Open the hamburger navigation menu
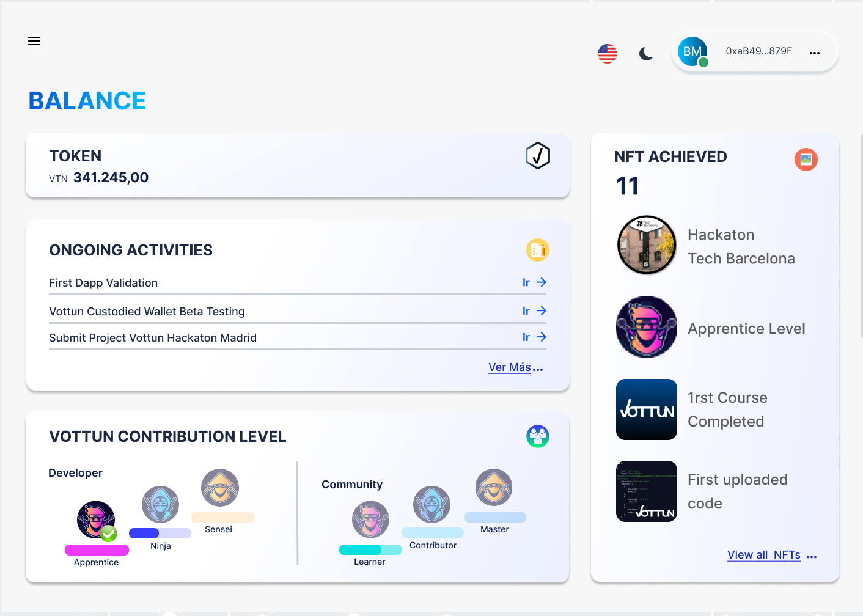 point(34,41)
